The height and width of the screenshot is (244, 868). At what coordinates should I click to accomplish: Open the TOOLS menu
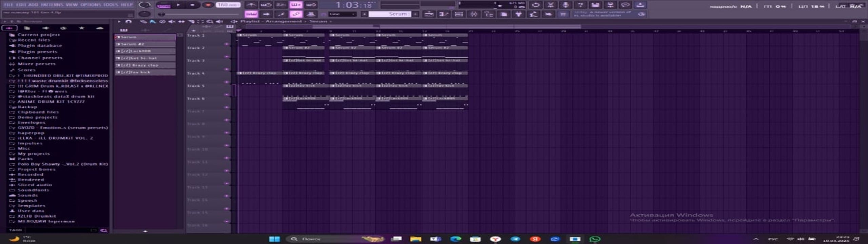pyautogui.click(x=111, y=5)
